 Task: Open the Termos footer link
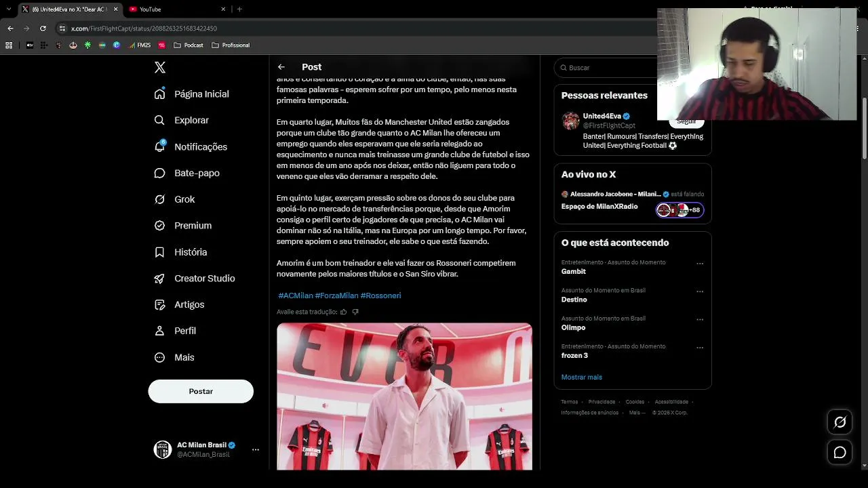pyautogui.click(x=570, y=402)
